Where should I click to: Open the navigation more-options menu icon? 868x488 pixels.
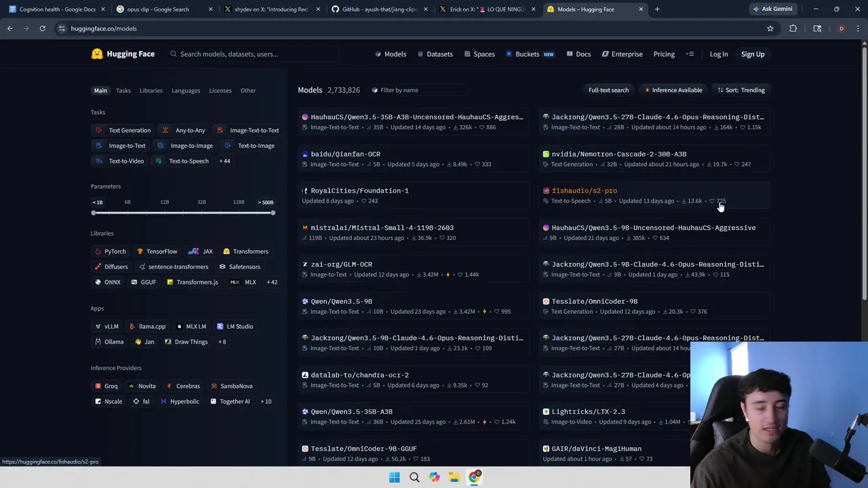point(690,54)
